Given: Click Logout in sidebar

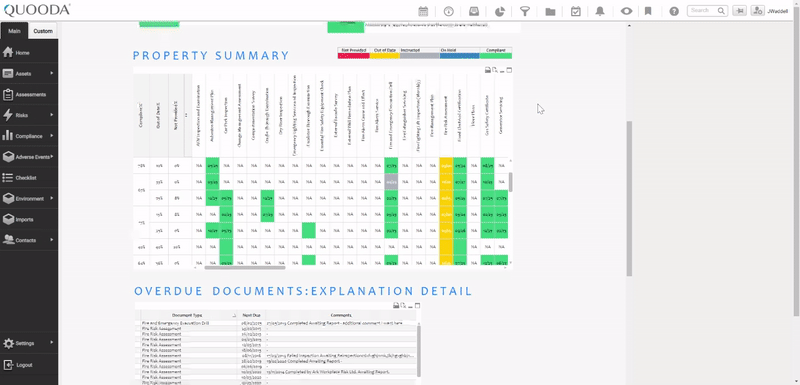Looking at the screenshot, I should 29,365.
